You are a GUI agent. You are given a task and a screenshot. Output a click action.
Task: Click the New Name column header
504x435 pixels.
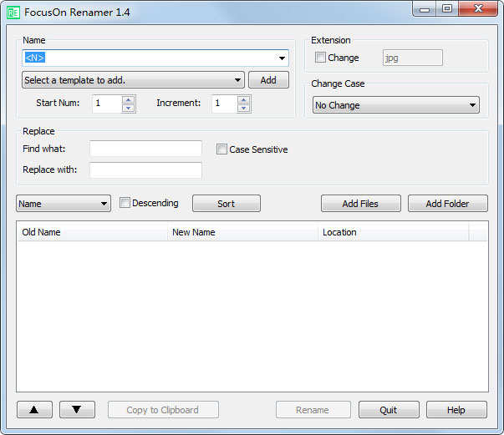point(242,232)
